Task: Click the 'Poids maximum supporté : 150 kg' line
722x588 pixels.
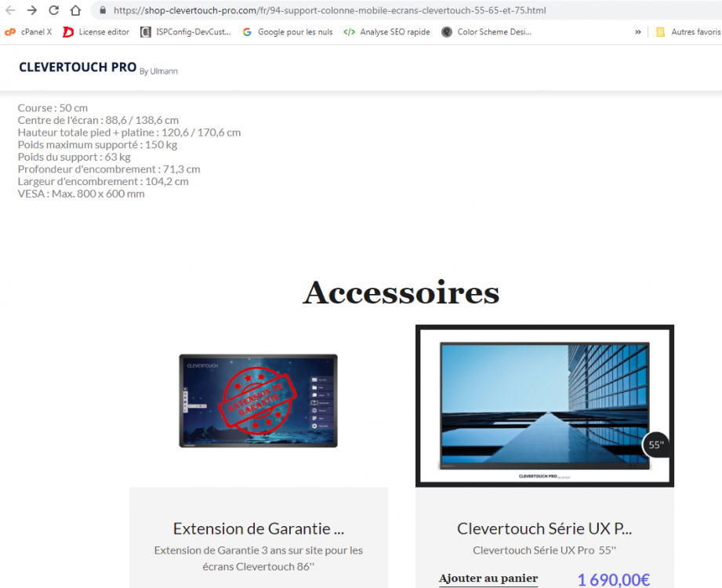Action: pyautogui.click(x=97, y=144)
